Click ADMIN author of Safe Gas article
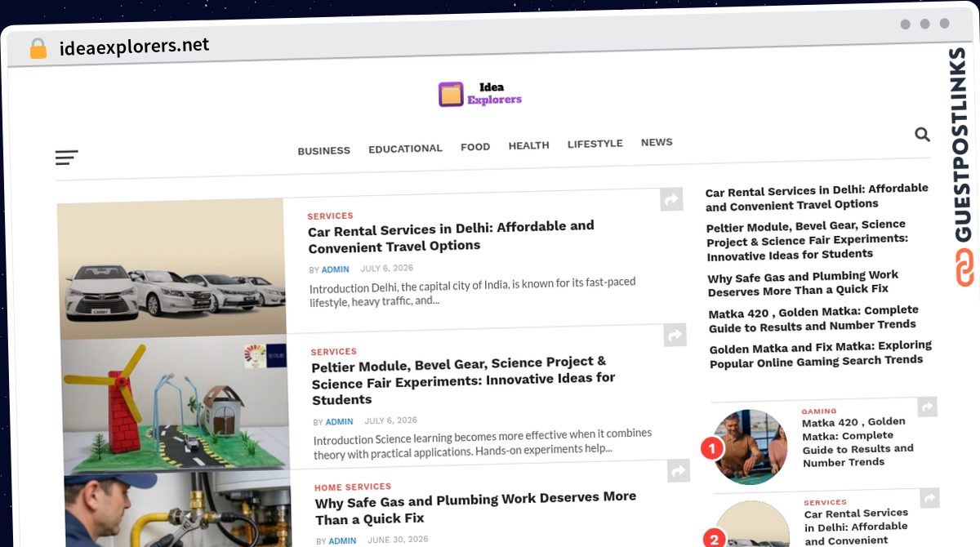 click(x=342, y=540)
